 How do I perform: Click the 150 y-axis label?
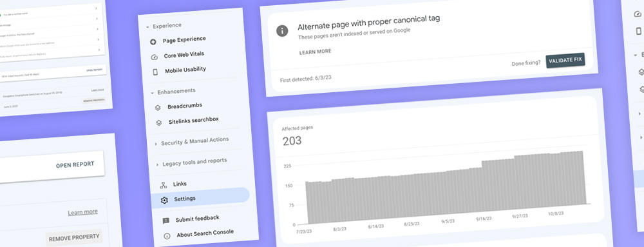pos(289,186)
